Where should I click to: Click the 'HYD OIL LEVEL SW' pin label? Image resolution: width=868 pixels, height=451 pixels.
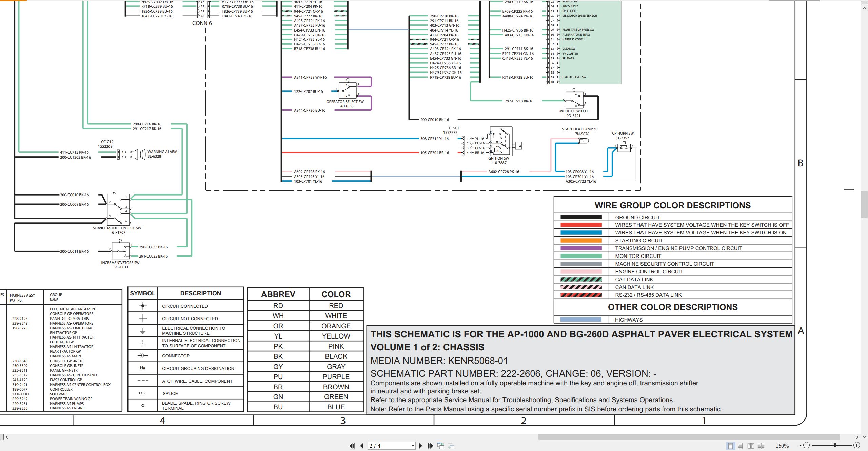[574, 77]
